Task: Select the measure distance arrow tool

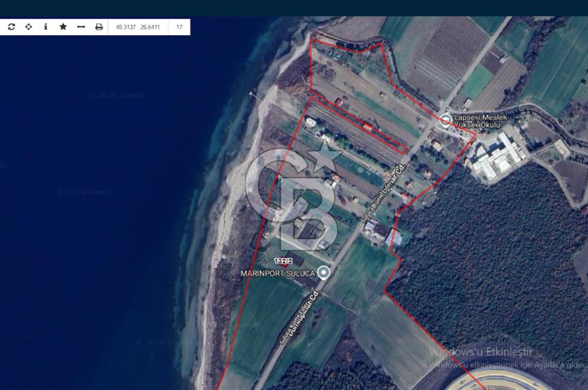Action: (x=81, y=27)
